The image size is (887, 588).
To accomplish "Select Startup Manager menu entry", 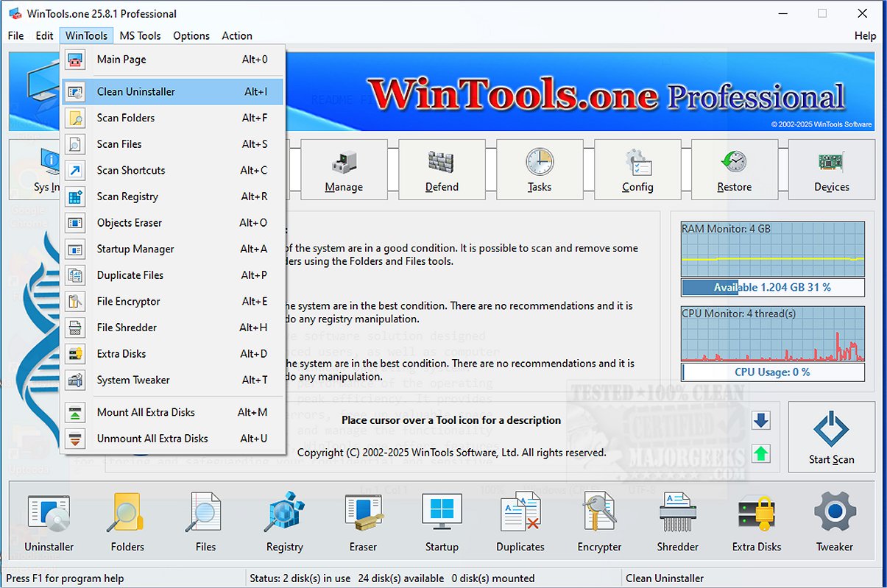I will [173, 249].
